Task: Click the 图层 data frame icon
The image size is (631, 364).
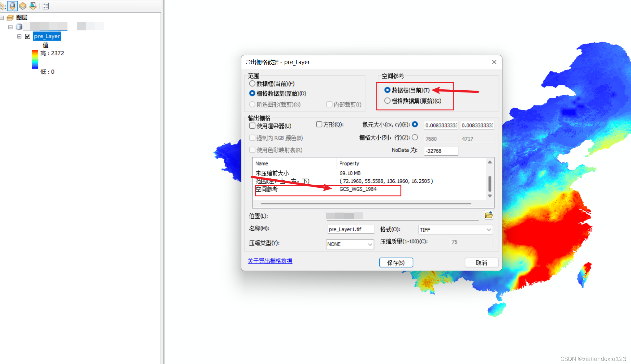Action: 10,18
